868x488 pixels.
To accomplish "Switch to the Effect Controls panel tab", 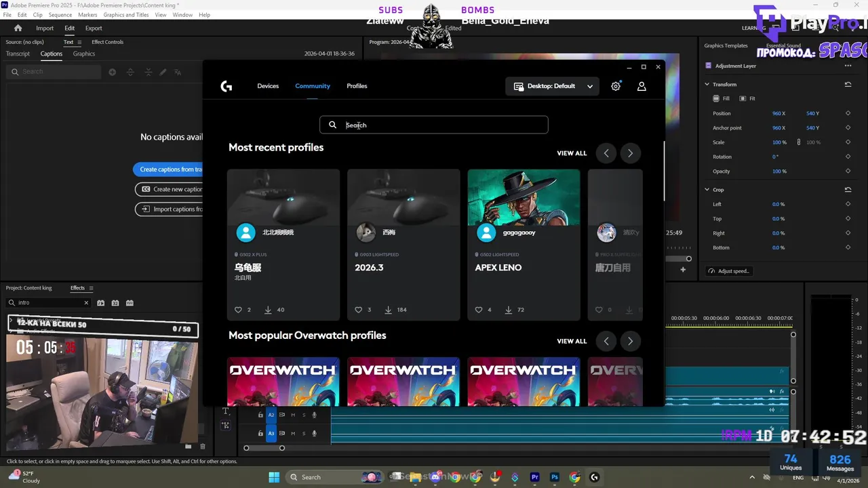I will click(108, 42).
